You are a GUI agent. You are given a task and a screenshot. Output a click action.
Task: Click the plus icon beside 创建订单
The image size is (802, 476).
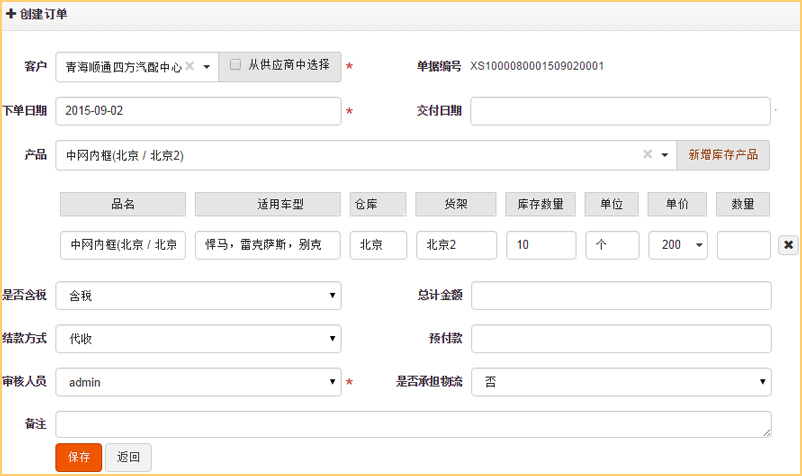pos(11,15)
